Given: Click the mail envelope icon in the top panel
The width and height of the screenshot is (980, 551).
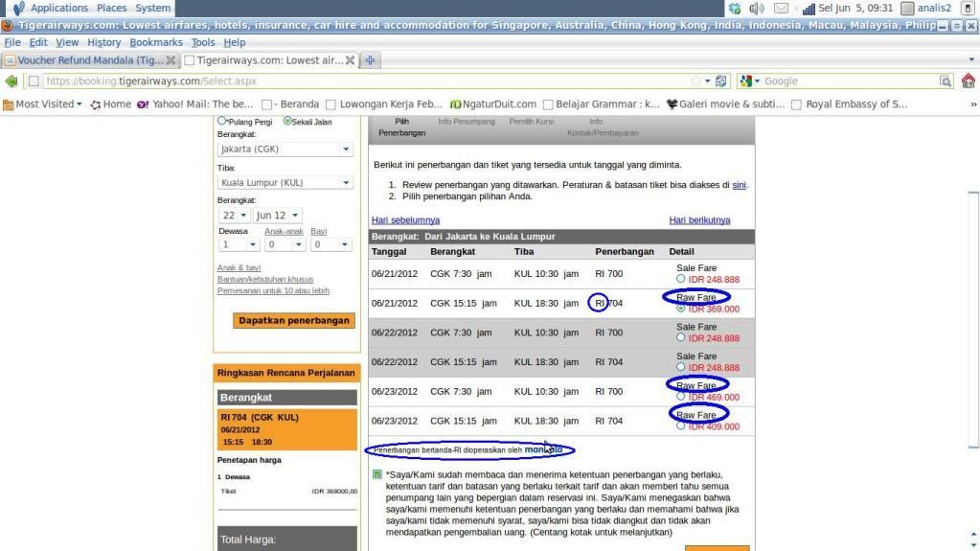Looking at the screenshot, I should 782,8.
